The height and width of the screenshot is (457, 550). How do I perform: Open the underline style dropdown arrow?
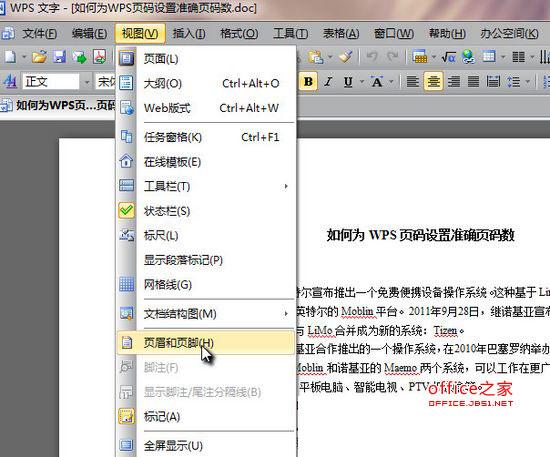(362, 82)
